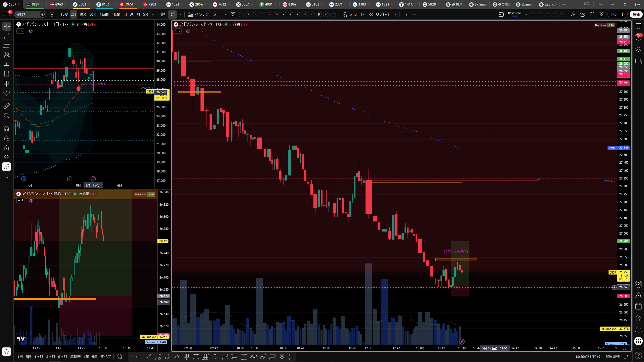Screen dimensions: 644x362
Task: Click the yellow 26,660 price label on daily chart
Action: pos(161,92)
